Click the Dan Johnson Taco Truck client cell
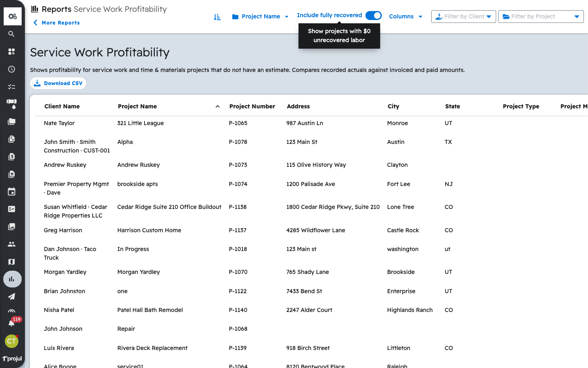Image resolution: width=588 pixels, height=368 pixels. (70, 253)
